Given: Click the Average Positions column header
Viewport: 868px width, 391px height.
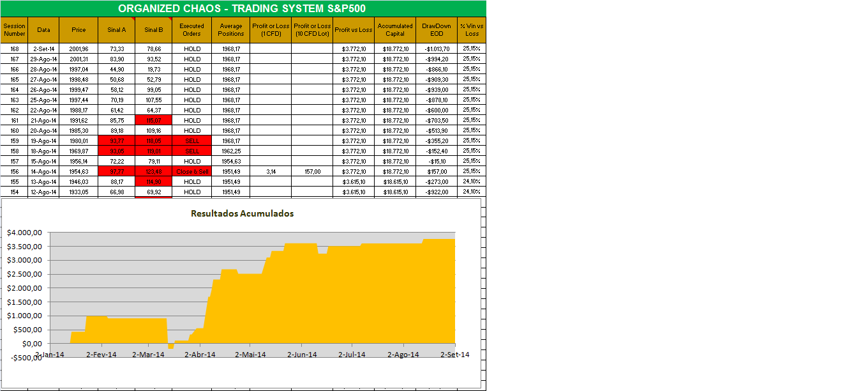Looking at the screenshot, I should click(231, 30).
